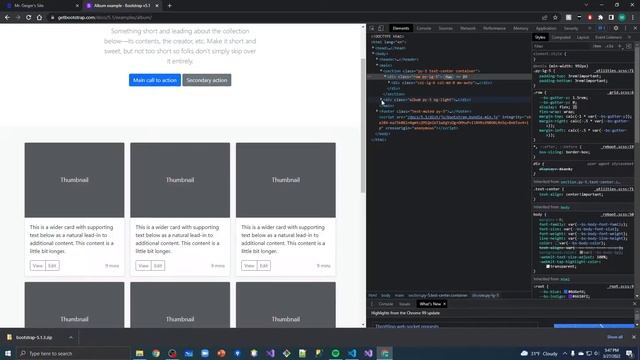The image size is (640, 360).
Task: Click the second card's Thumbnail image
Action: pyautogui.click(x=180, y=180)
